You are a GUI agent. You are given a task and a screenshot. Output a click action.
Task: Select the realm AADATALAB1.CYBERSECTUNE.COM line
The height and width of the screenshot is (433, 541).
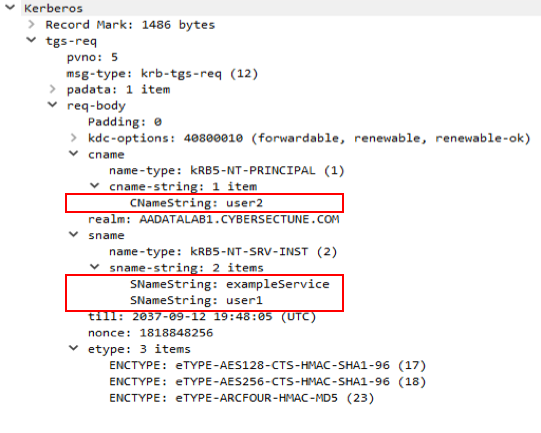point(214,219)
